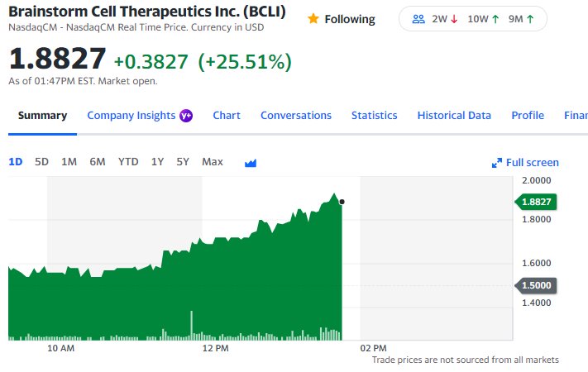Open the Full screen chart link

(x=525, y=163)
